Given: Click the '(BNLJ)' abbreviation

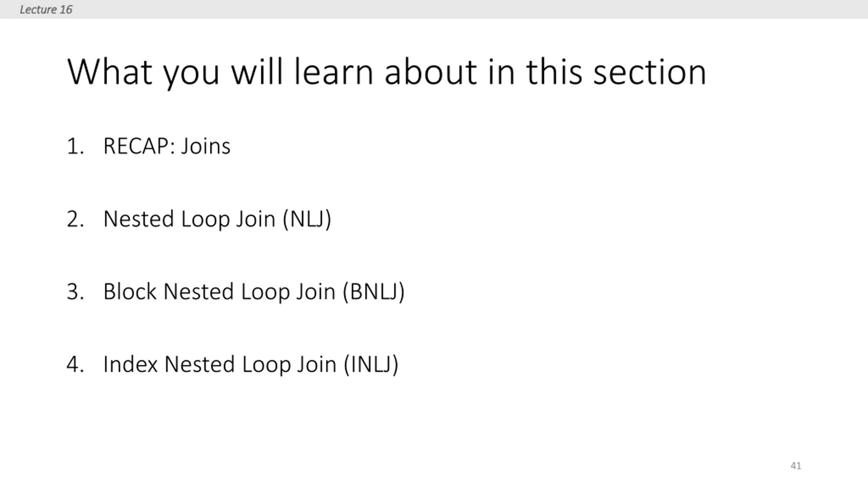Looking at the screenshot, I should 374,292.
